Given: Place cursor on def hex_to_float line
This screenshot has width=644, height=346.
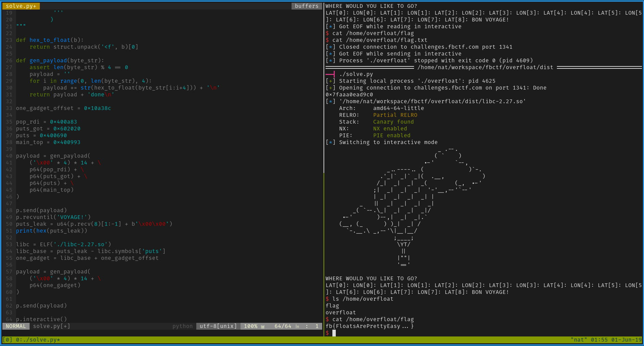Looking at the screenshot, I should tap(50, 40).
